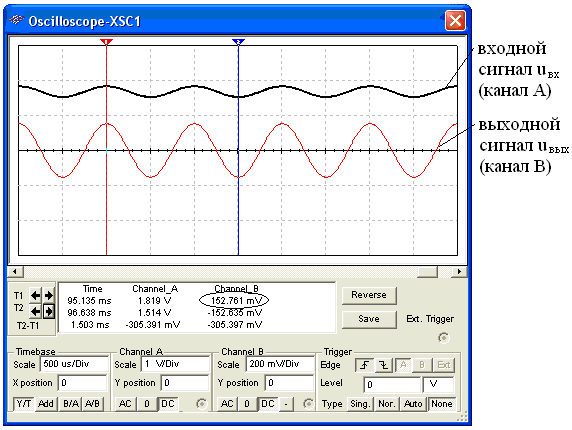Click the Ext. Trigger terminal
The width and height of the screenshot is (572, 430).
click(444, 338)
